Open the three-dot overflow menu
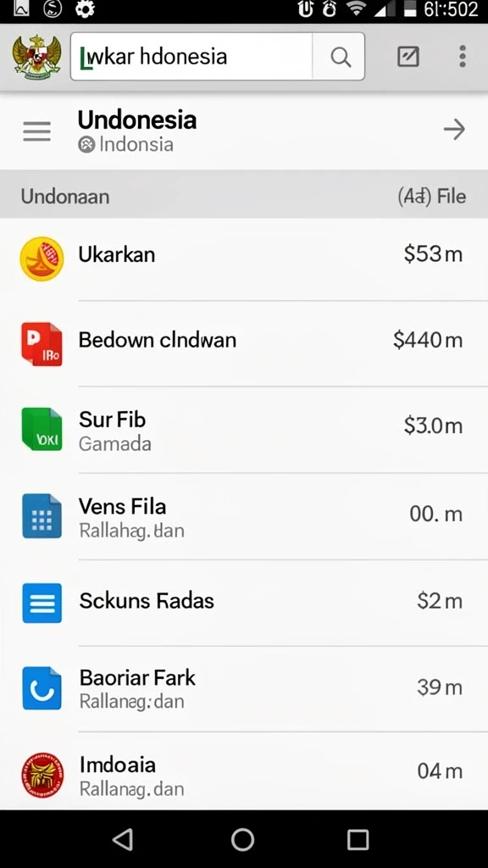This screenshot has width=488, height=868. [x=462, y=57]
